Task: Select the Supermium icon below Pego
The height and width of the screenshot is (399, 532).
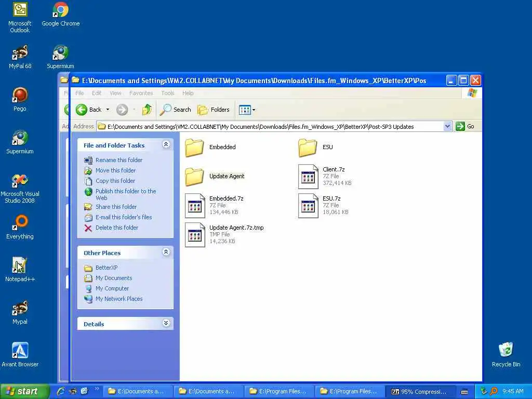Action: tap(20, 142)
